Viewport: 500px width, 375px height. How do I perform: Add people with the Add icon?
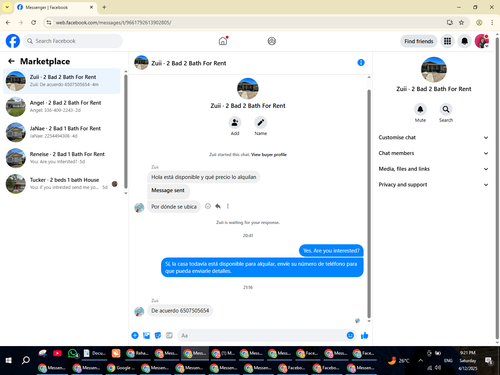pos(235,122)
